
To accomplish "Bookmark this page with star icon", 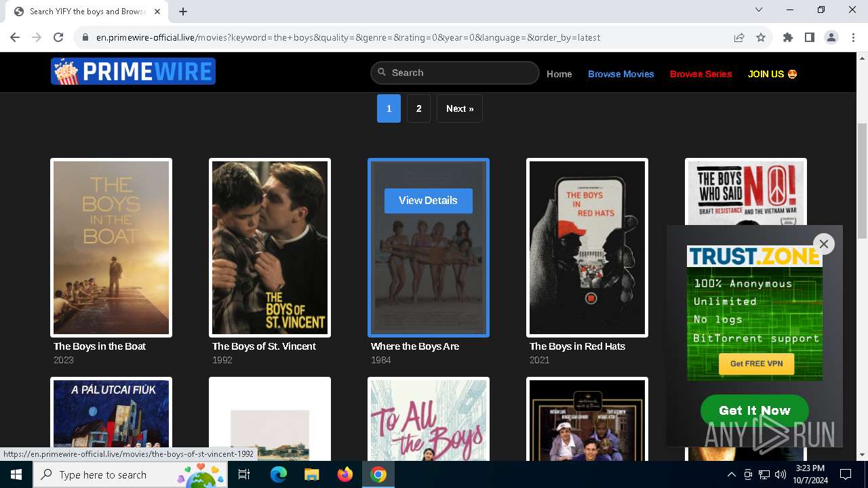I will tap(761, 37).
